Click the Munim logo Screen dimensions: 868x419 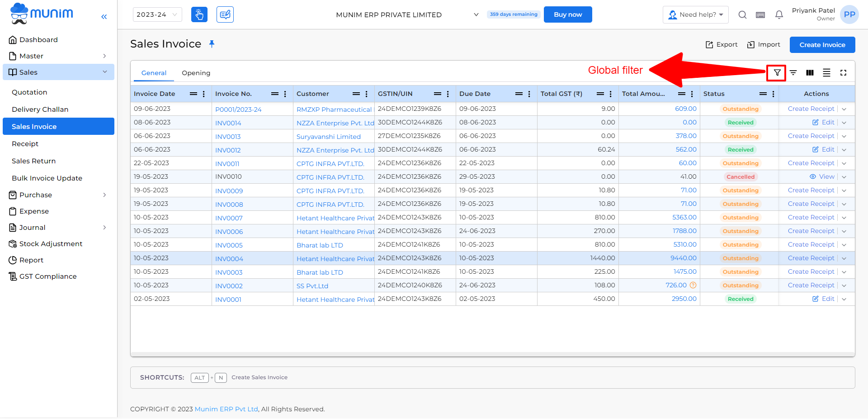42,14
